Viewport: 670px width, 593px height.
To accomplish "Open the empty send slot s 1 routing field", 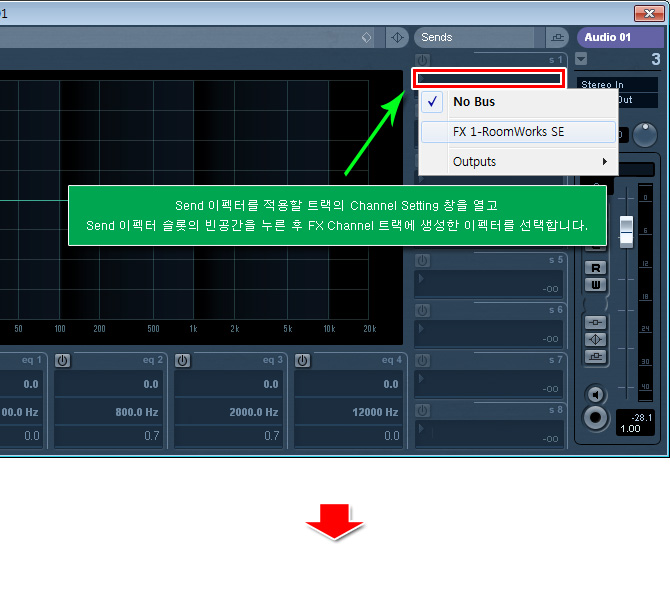I will (x=489, y=79).
